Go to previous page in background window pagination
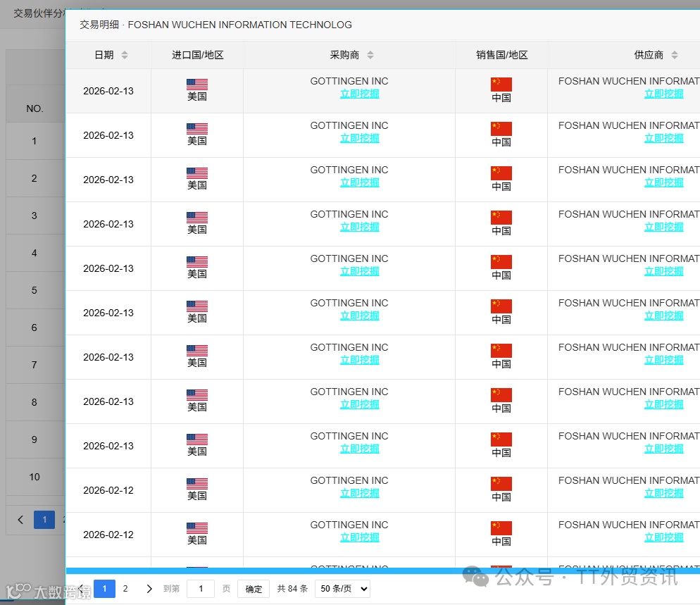The height and width of the screenshot is (605, 700). pos(20,520)
